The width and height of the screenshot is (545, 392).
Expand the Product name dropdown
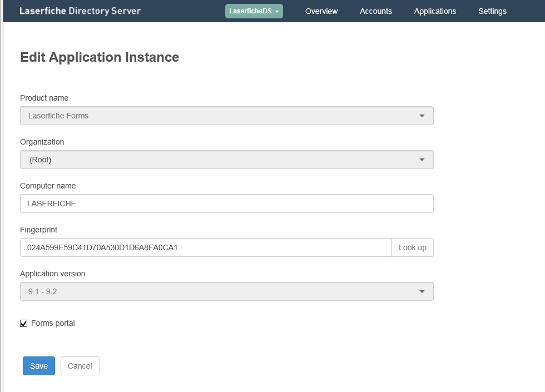click(x=227, y=116)
